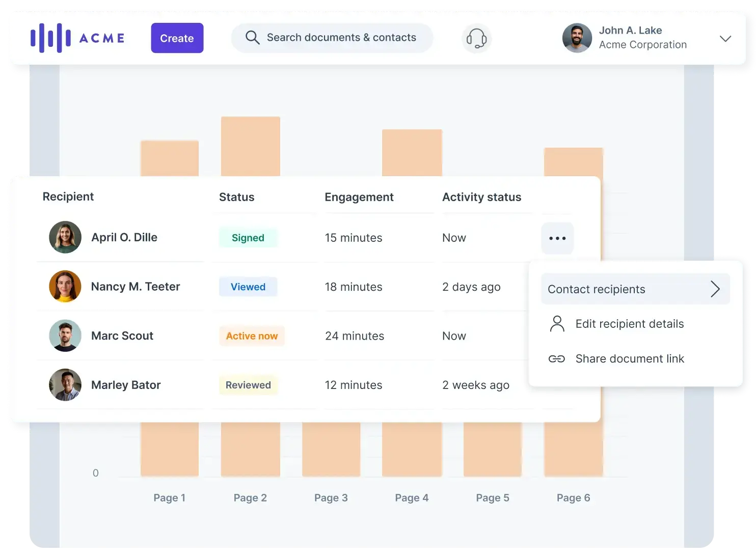
Task: Choose Edit recipient details from menu
Action: click(629, 324)
